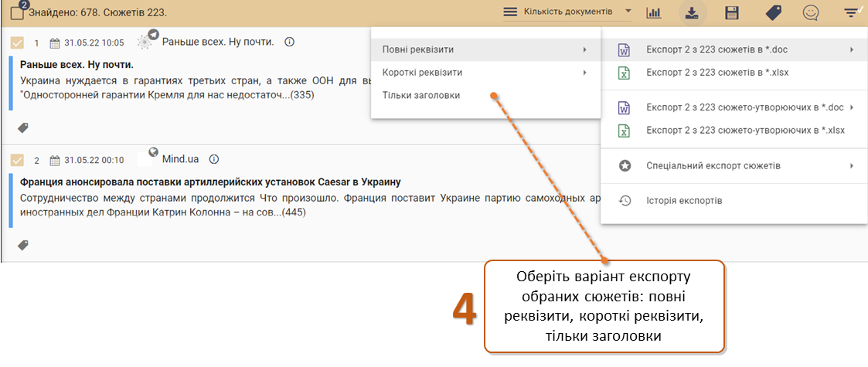Choose Експорт сюжето-утворюючих в *.doc
The image size is (868, 367).
[x=734, y=107]
